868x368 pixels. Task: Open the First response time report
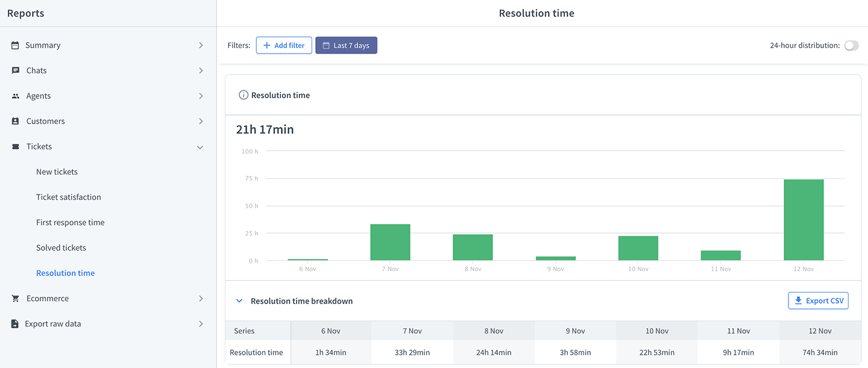(71, 222)
